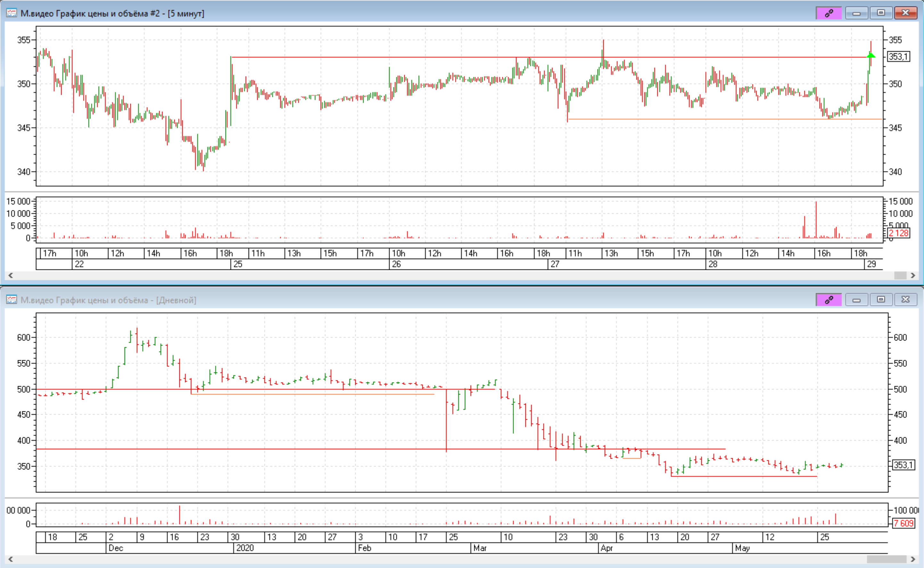Click the date 29 on the 5-minute time axis
Viewport: 924px width, 568px height.
coord(872,264)
